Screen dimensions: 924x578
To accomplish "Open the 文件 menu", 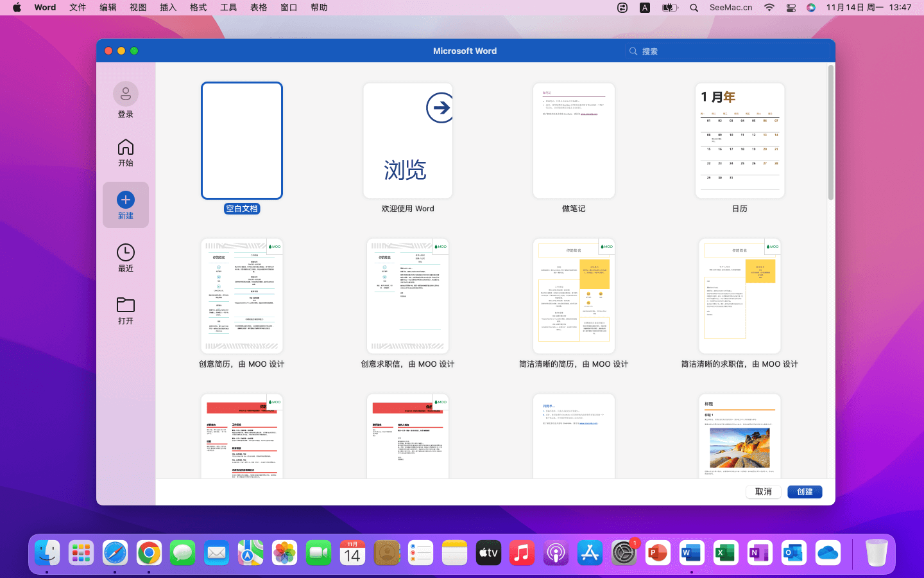I will tap(78, 8).
